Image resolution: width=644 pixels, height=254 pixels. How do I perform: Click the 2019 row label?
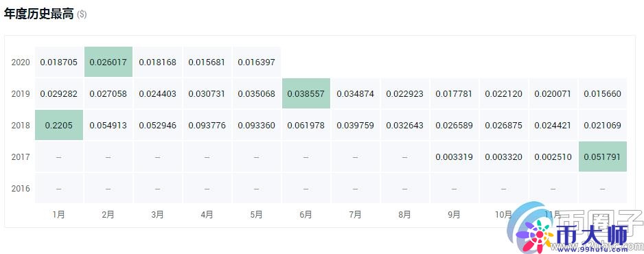(21, 94)
